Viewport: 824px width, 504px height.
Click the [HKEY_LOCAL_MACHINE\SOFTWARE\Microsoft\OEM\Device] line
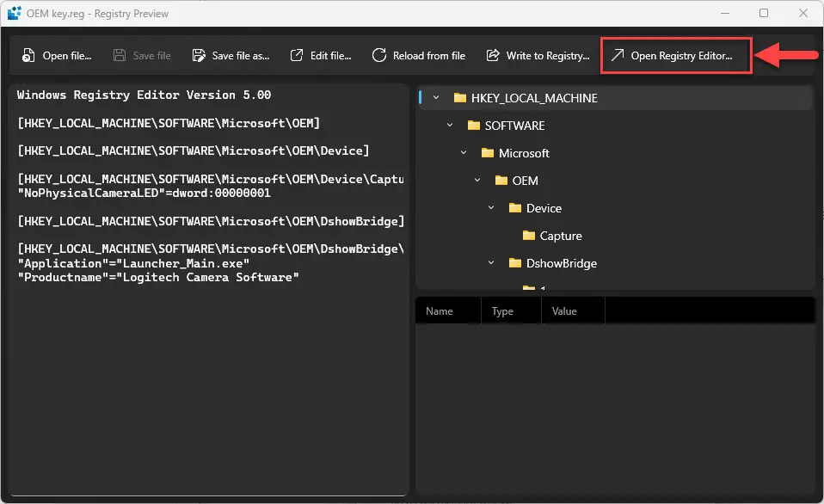(193, 151)
